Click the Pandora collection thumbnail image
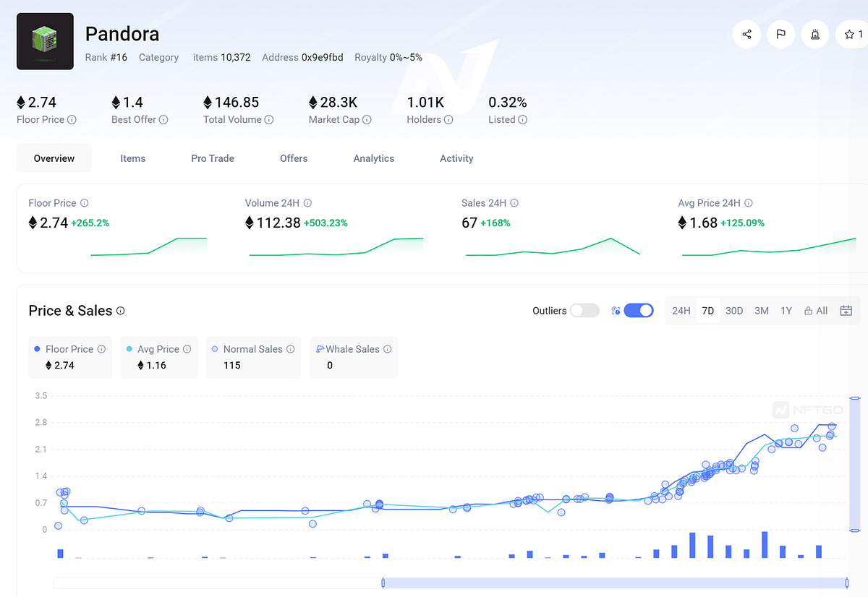The width and height of the screenshot is (868, 597). click(x=45, y=41)
